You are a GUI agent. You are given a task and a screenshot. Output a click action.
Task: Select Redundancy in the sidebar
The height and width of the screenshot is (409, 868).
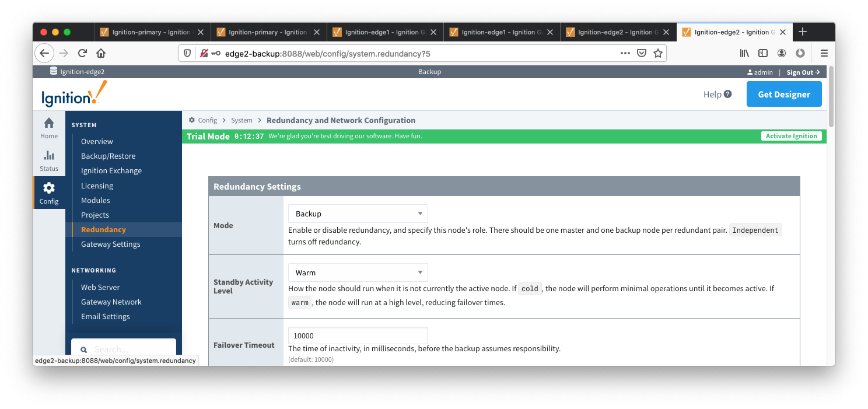[103, 229]
